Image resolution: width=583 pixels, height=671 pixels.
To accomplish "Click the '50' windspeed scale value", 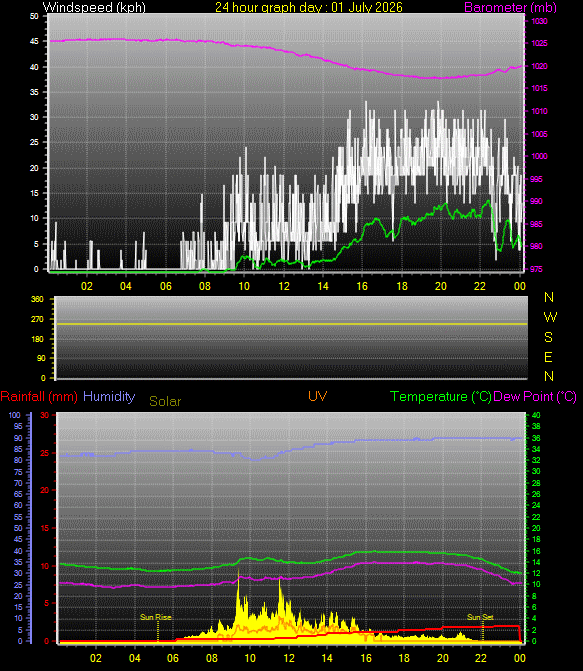I will tap(34, 16).
